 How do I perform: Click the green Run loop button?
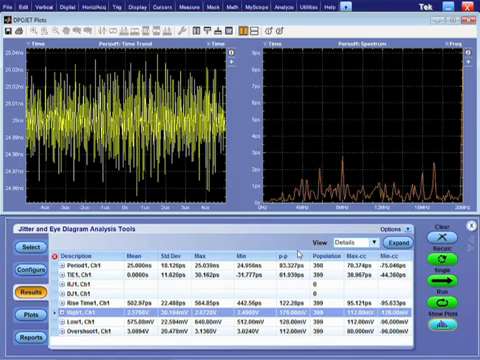click(x=442, y=303)
